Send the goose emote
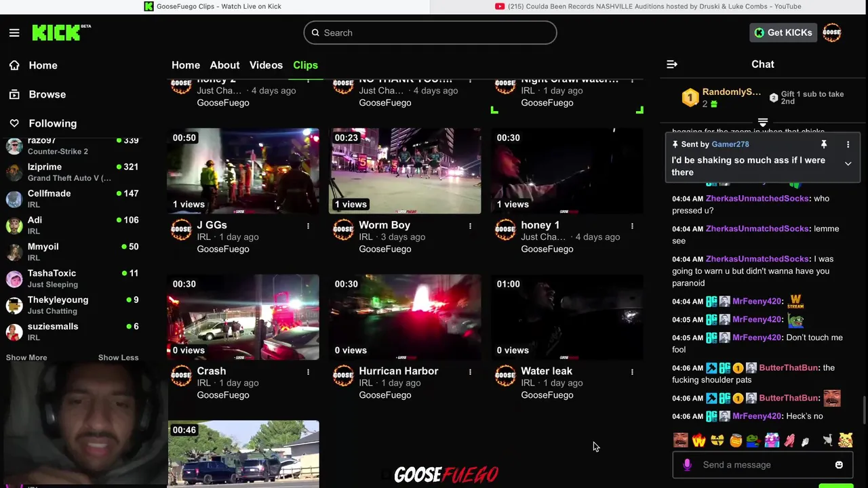Screen dimensions: 868x488 pos(827,441)
